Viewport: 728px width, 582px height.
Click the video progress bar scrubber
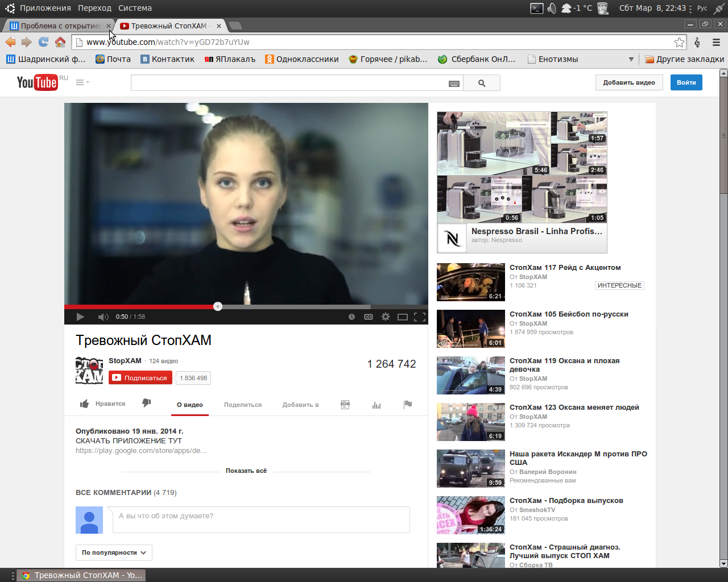218,306
